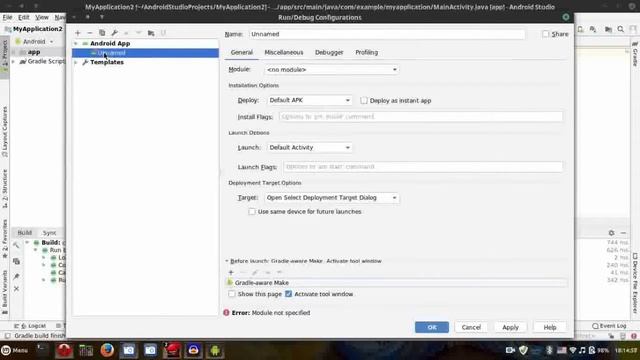Select the app module in project tree
Viewport: 640px width, 360px height.
click(x=34, y=52)
